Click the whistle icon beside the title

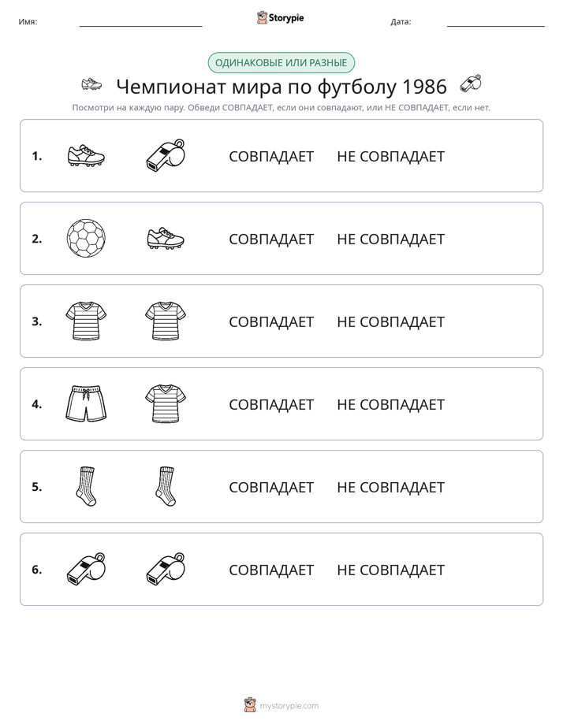471,84
